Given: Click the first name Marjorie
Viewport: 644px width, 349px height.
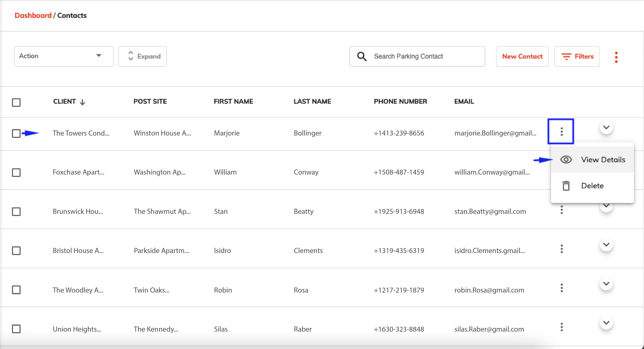Looking at the screenshot, I should [x=227, y=133].
